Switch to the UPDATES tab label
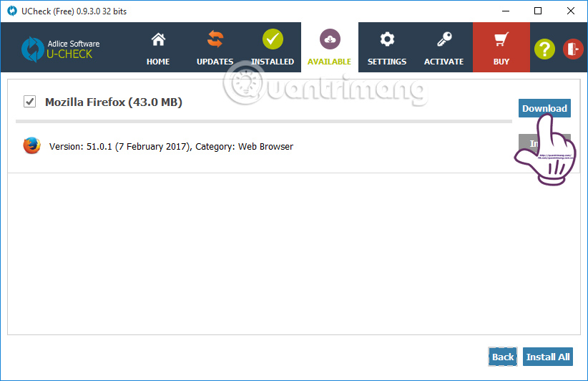The height and width of the screenshot is (381, 588). tap(215, 62)
